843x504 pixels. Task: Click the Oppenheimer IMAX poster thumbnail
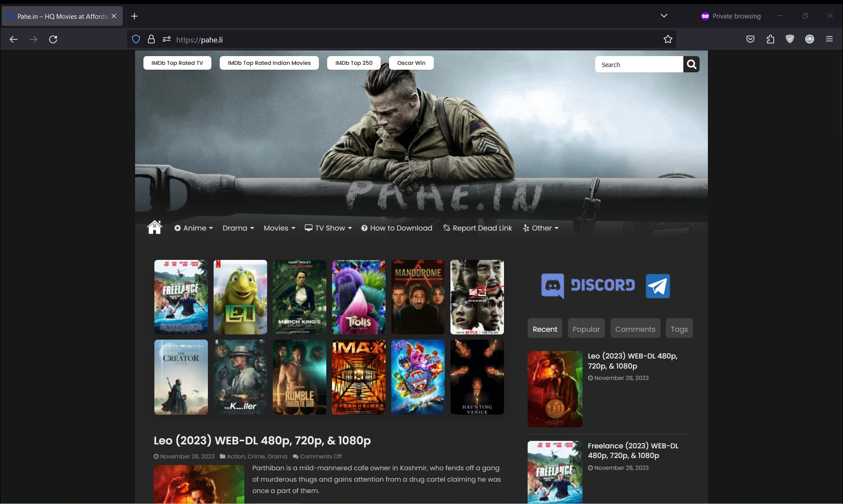[x=358, y=377]
